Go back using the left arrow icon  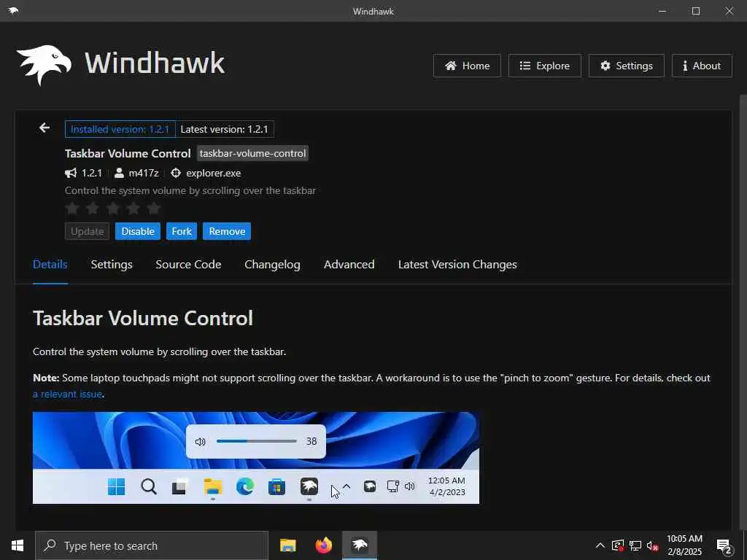(44, 128)
